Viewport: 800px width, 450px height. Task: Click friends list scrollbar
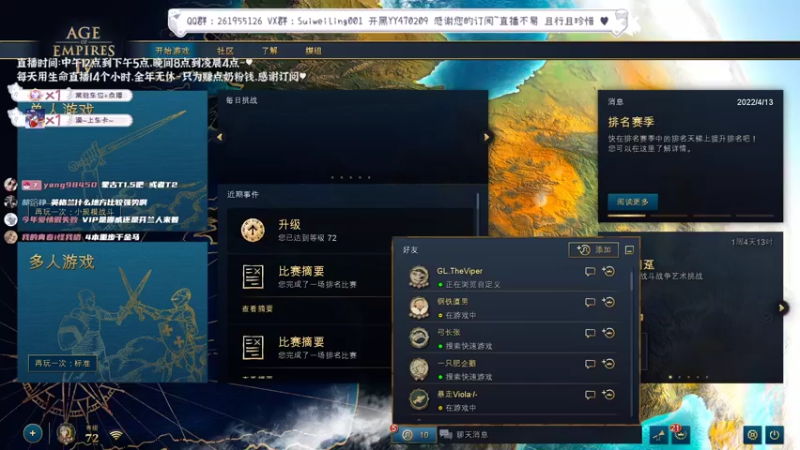click(x=632, y=282)
